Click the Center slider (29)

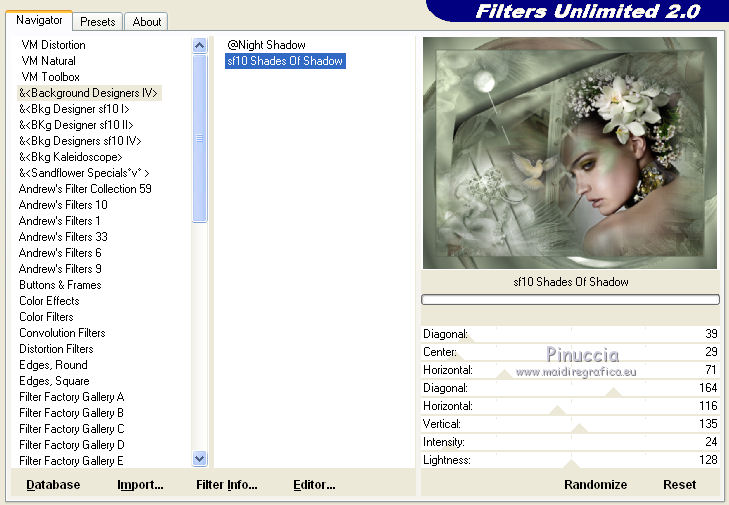click(570, 352)
